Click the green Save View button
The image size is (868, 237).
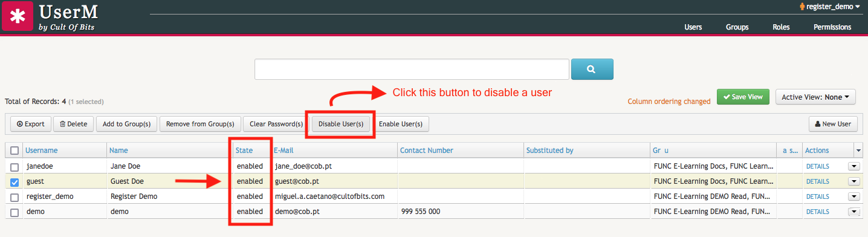(x=743, y=97)
